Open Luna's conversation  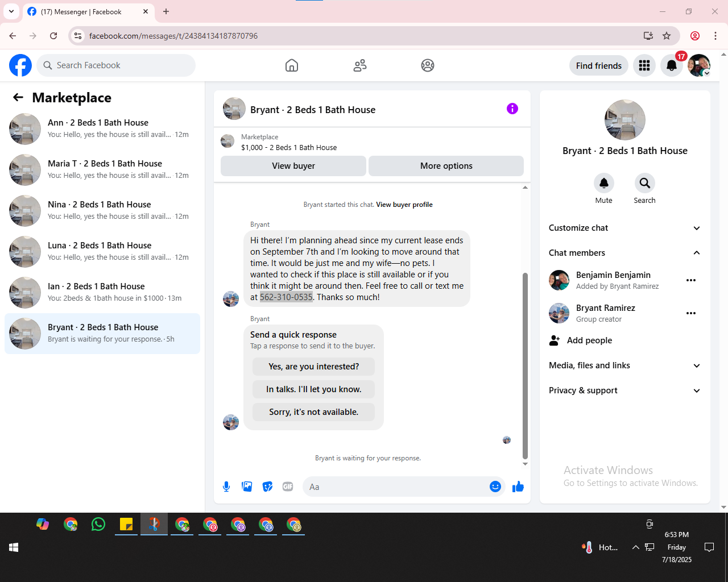pos(102,252)
